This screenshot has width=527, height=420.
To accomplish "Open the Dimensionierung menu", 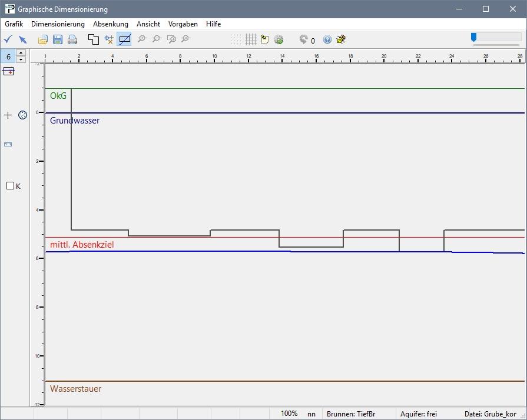I will pyautogui.click(x=58, y=24).
